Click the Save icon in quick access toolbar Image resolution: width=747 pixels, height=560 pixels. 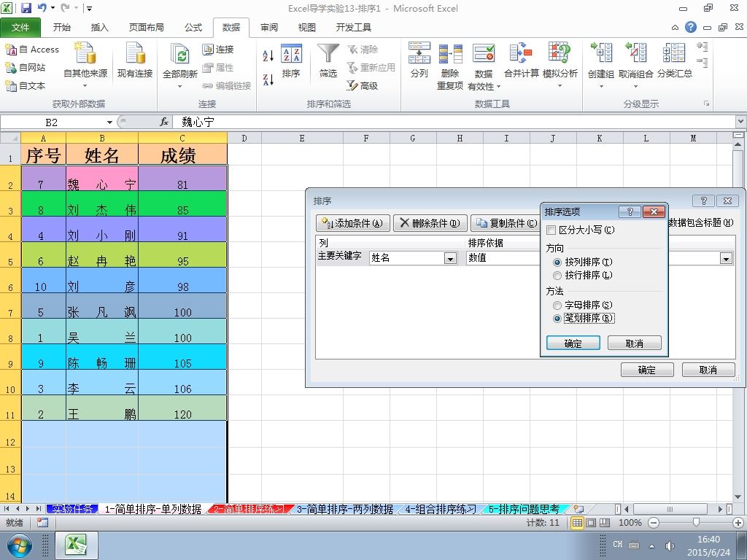(x=26, y=7)
